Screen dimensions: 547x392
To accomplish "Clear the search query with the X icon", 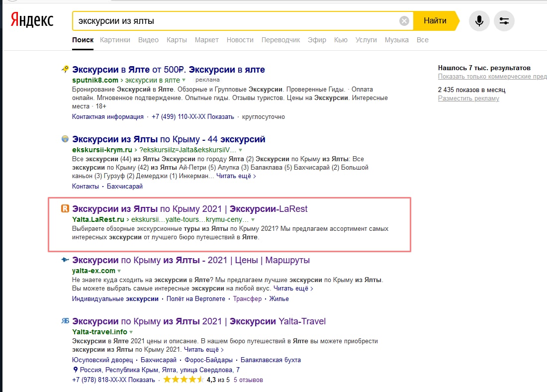I will click(x=404, y=21).
